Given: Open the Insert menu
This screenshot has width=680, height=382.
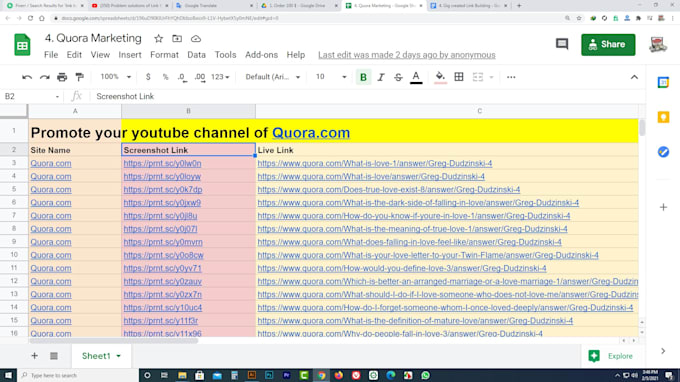Looking at the screenshot, I should pyautogui.click(x=130, y=55).
